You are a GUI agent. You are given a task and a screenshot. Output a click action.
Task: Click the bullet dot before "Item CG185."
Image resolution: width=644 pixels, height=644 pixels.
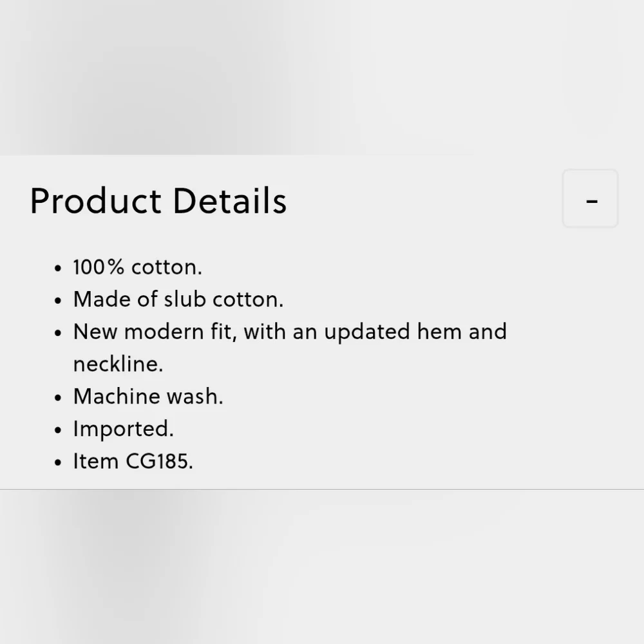point(57,462)
